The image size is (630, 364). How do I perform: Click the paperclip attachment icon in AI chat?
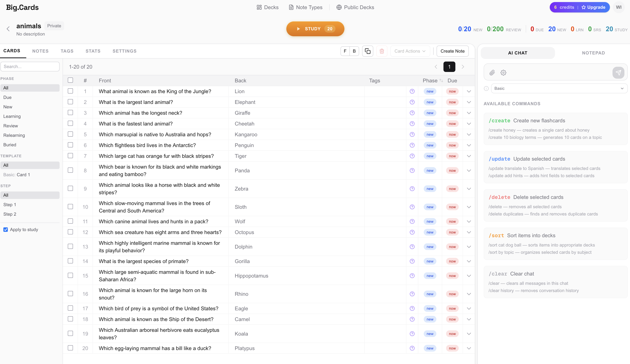tap(492, 73)
